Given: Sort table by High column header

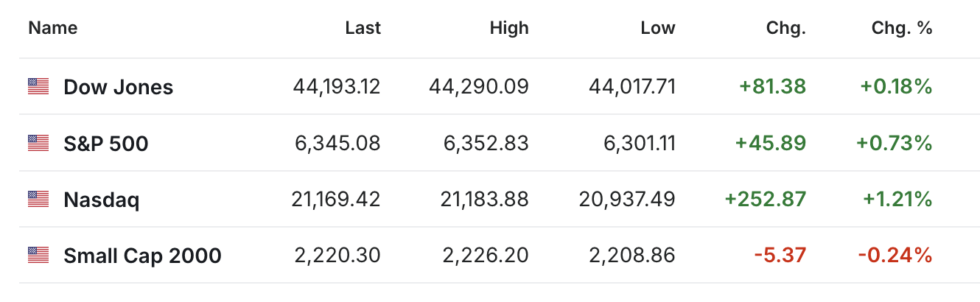Looking at the screenshot, I should coord(509,28).
